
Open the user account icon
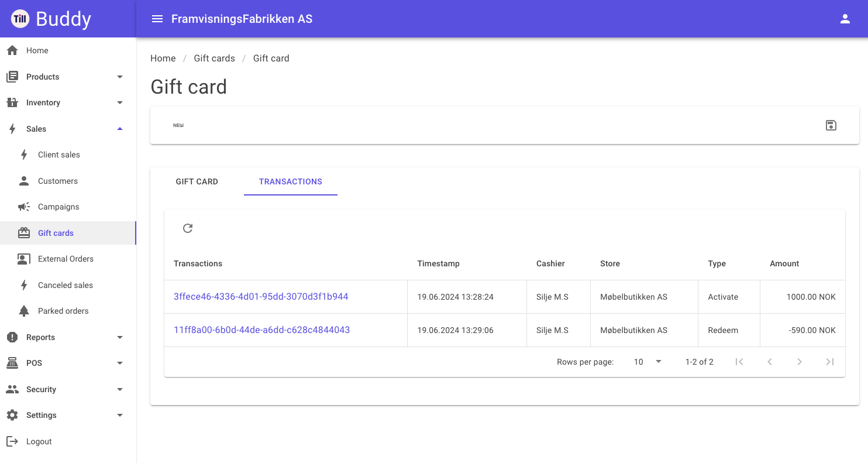click(x=845, y=19)
